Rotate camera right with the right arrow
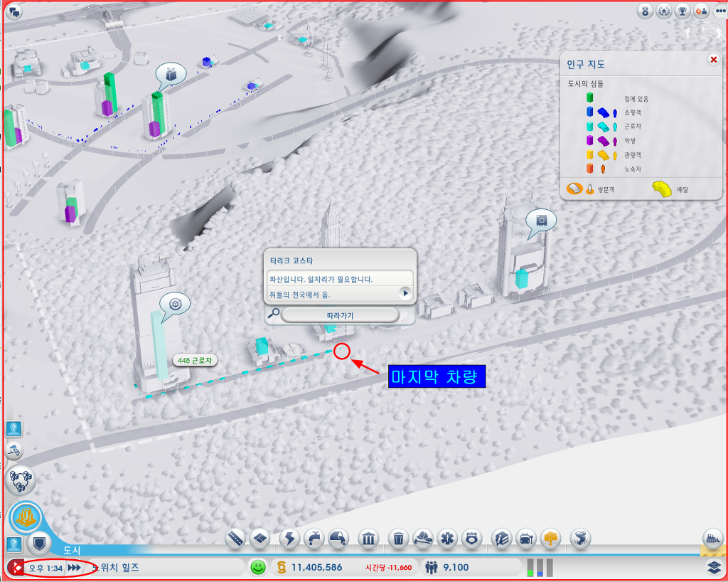The height and width of the screenshot is (582, 728). tap(719, 33)
